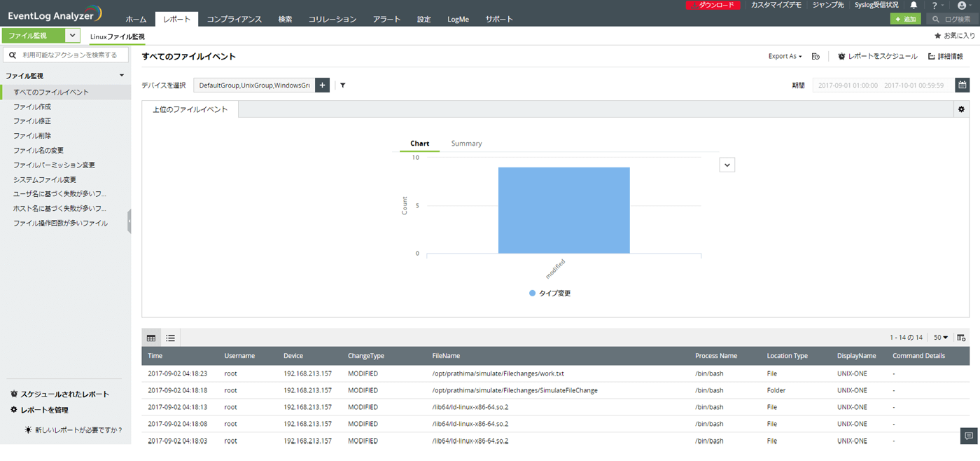This screenshot has height=461, width=980.
Task: Open the calendar date picker icon
Action: [962, 85]
